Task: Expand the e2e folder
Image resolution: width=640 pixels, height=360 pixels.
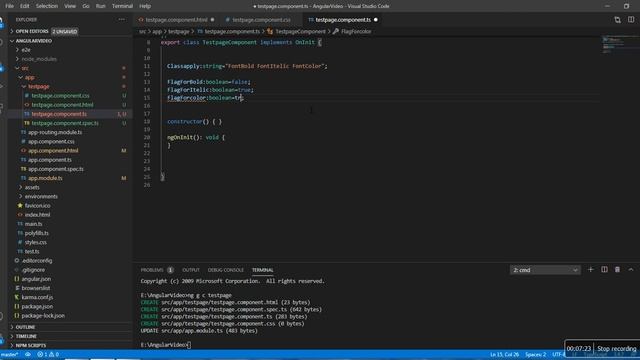Action: coord(18,50)
